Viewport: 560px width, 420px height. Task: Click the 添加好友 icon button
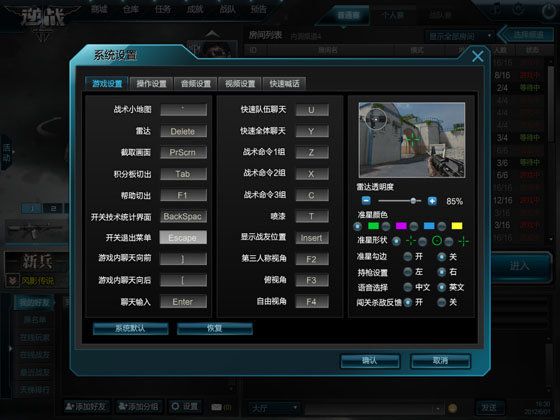click(x=86, y=406)
